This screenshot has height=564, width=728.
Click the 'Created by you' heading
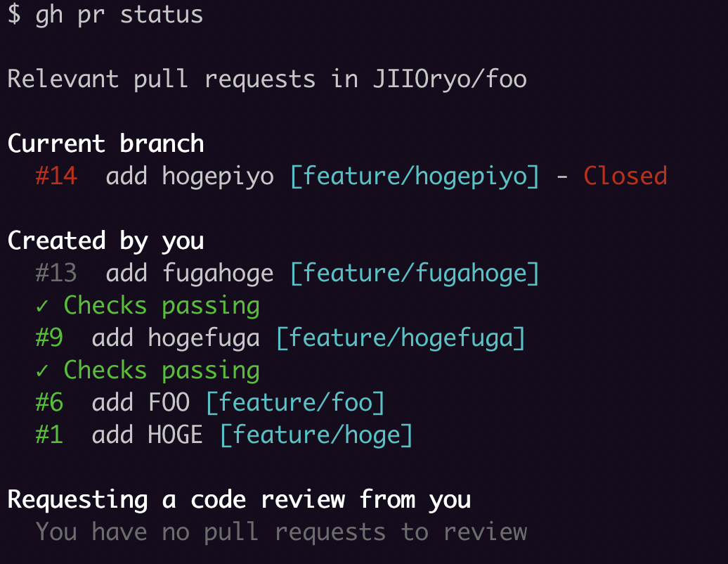pyautogui.click(x=105, y=241)
